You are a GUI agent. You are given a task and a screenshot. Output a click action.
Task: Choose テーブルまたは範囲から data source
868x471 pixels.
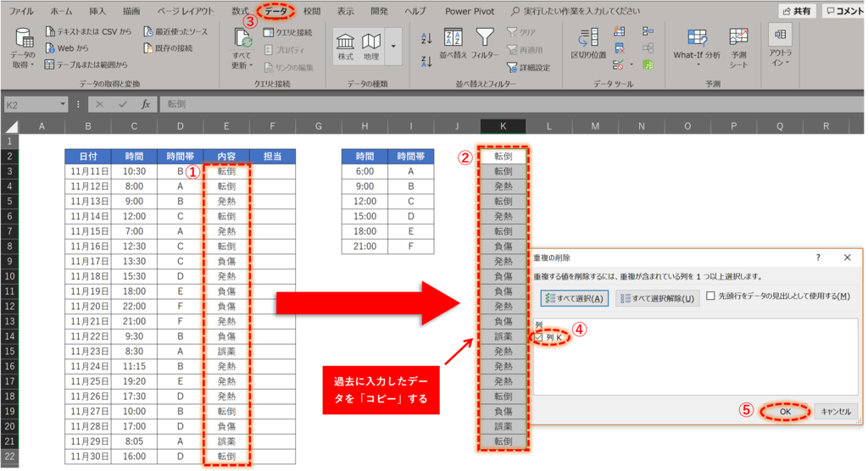point(86,64)
